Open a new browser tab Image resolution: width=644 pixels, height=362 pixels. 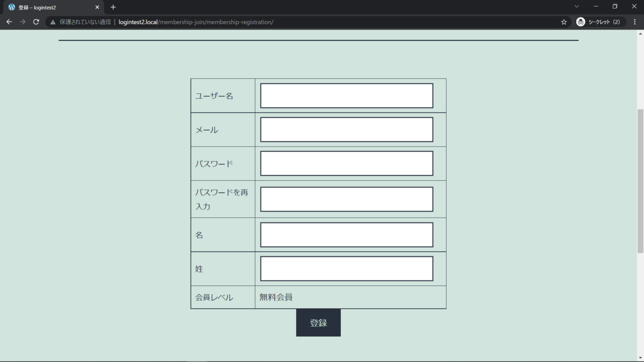click(x=113, y=7)
